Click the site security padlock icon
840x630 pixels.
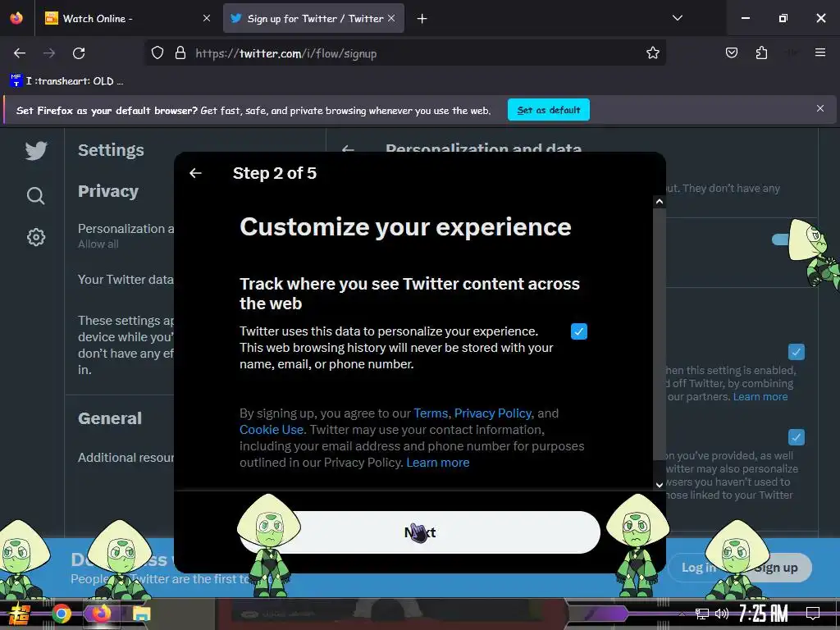tap(180, 53)
